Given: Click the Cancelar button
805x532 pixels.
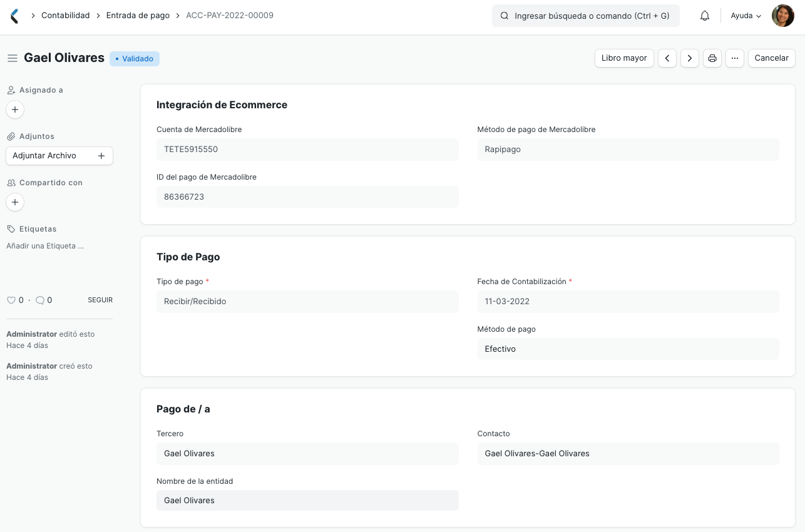Looking at the screenshot, I should pos(772,58).
